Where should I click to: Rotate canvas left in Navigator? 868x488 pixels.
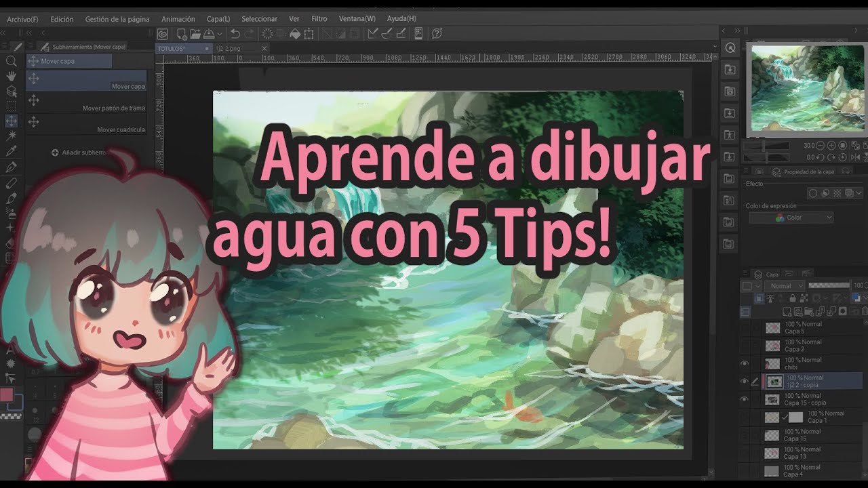(821, 157)
